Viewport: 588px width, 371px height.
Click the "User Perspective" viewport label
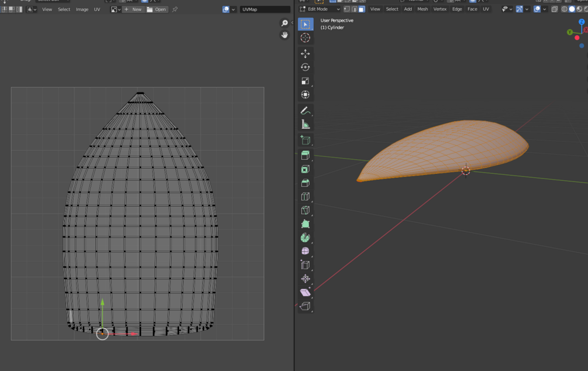(x=337, y=20)
